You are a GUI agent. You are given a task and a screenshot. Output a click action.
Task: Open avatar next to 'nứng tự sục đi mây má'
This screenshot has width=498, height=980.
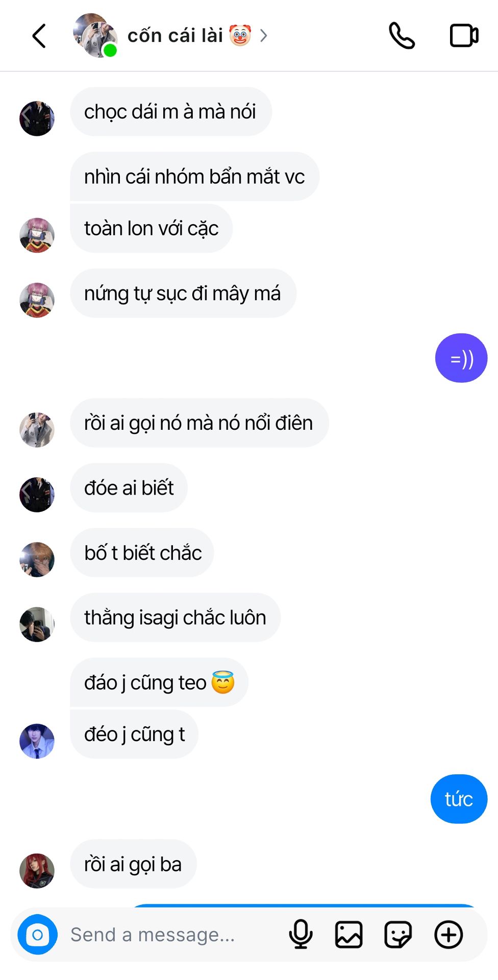pyautogui.click(x=37, y=300)
